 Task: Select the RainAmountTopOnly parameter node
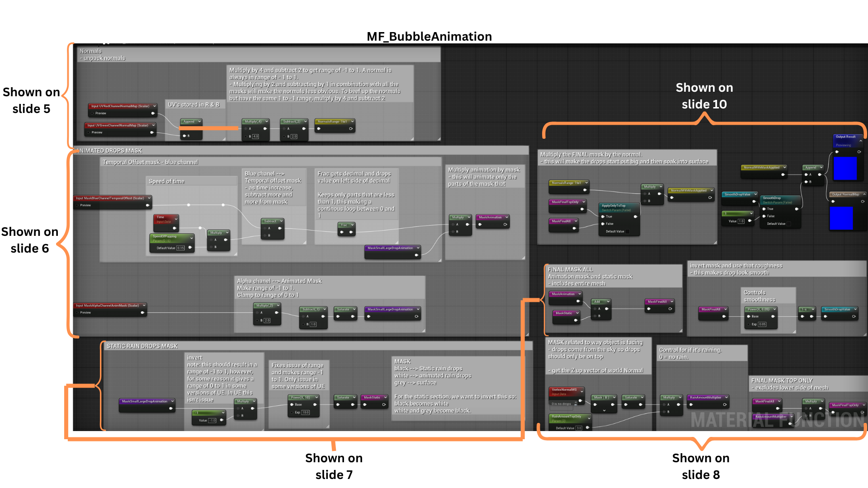tap(566, 417)
